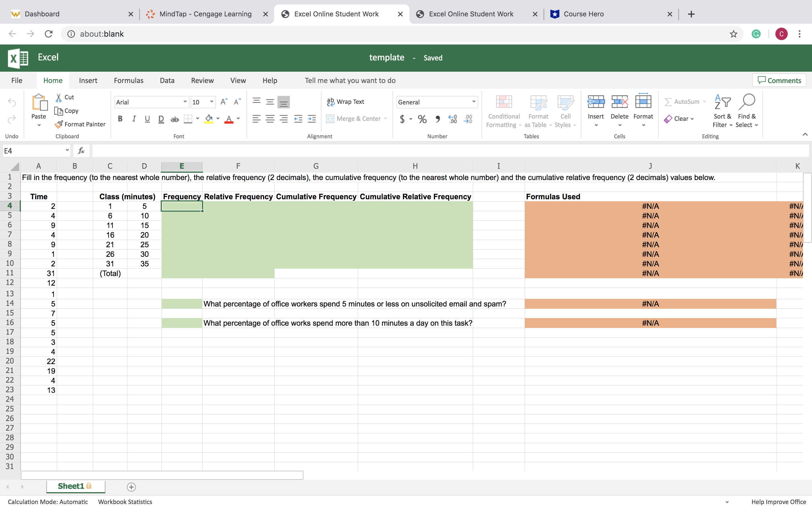
Task: Click the Insert cells button
Action: point(595,111)
